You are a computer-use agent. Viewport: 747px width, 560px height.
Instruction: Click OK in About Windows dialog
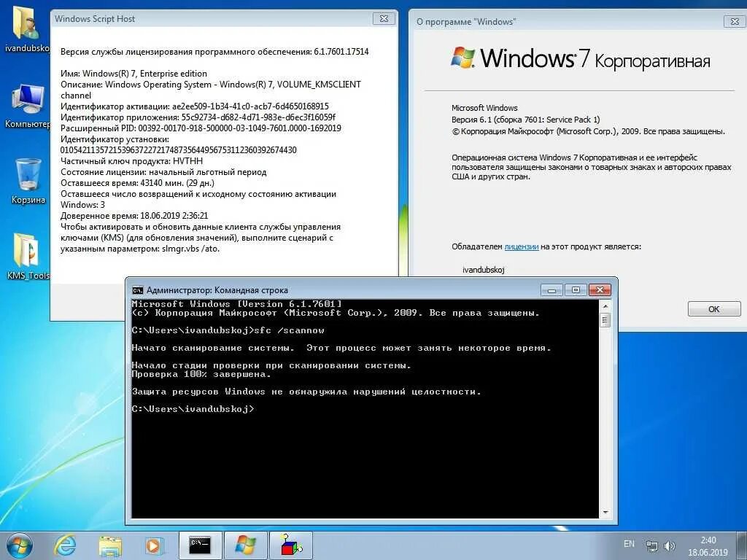click(x=713, y=308)
